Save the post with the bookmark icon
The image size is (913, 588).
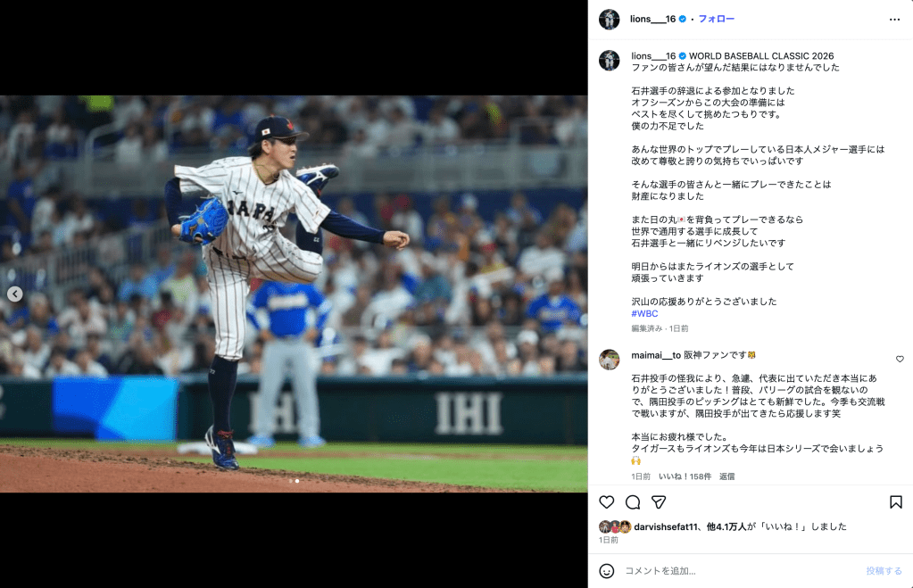click(x=895, y=501)
